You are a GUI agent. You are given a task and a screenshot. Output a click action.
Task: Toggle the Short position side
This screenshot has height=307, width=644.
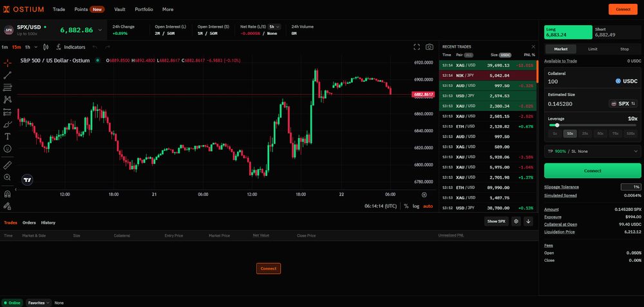(617, 32)
